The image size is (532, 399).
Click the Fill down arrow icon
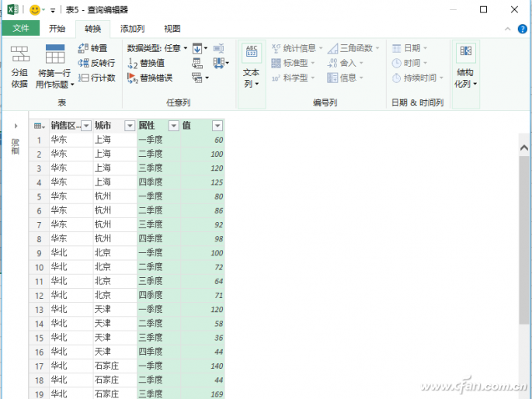pos(197,48)
